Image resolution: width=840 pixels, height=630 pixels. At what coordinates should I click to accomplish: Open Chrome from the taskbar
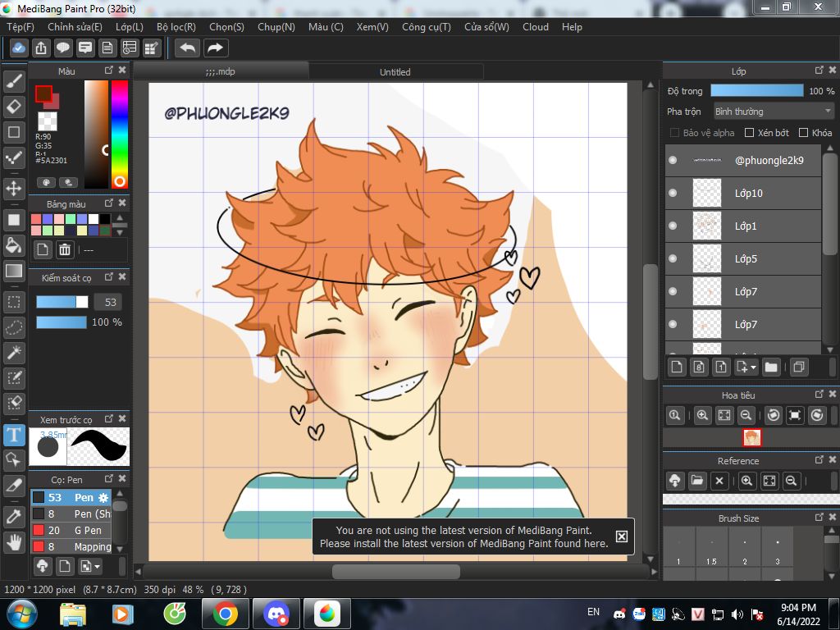tap(225, 614)
